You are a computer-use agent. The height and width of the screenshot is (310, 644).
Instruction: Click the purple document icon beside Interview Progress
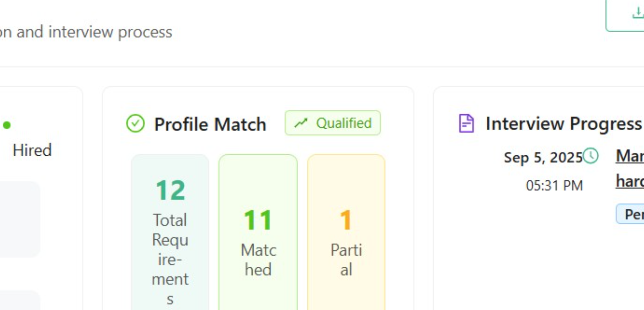coord(466,123)
